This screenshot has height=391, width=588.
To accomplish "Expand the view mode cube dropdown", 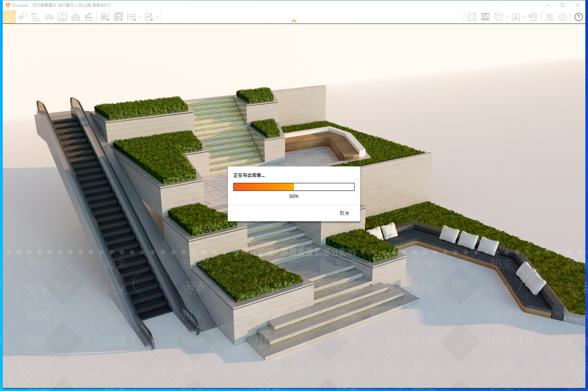I will tap(507, 17).
